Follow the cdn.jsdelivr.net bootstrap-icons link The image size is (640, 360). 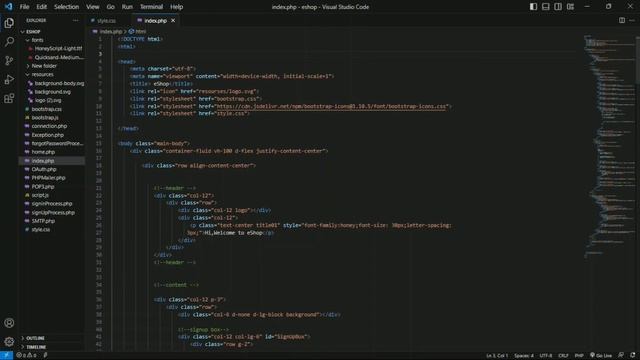331,106
